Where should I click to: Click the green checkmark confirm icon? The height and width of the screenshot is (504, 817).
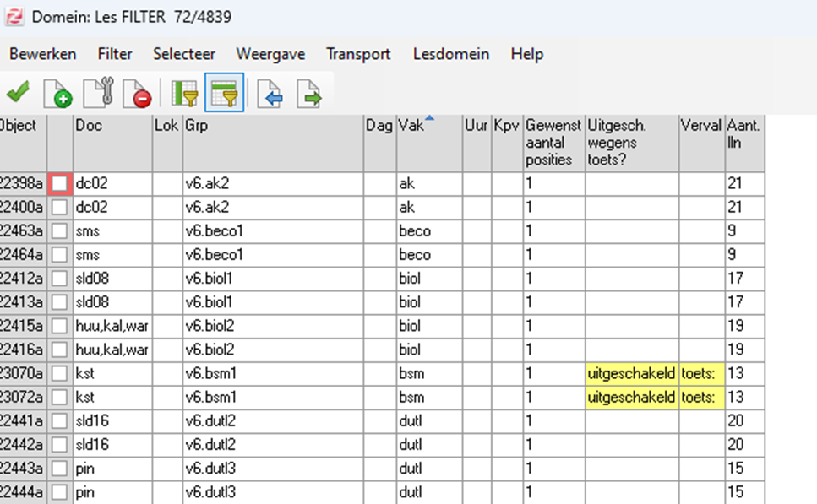(x=18, y=93)
